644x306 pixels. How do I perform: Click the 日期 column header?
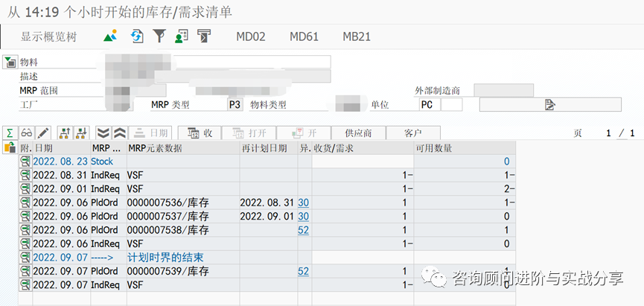click(62, 148)
